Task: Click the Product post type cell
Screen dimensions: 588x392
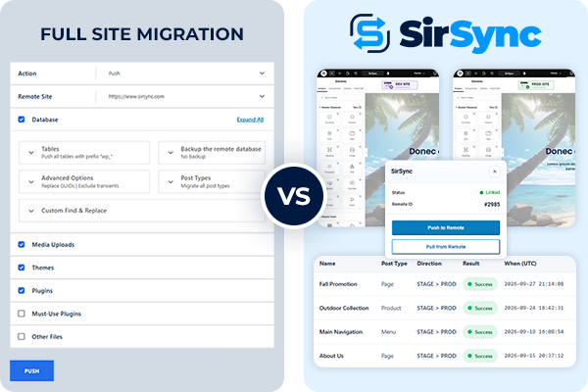Action: coord(391,308)
